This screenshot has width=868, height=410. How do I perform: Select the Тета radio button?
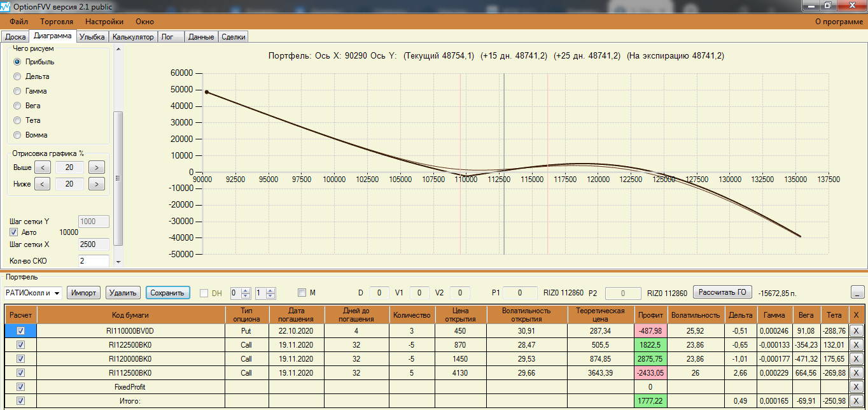point(17,120)
